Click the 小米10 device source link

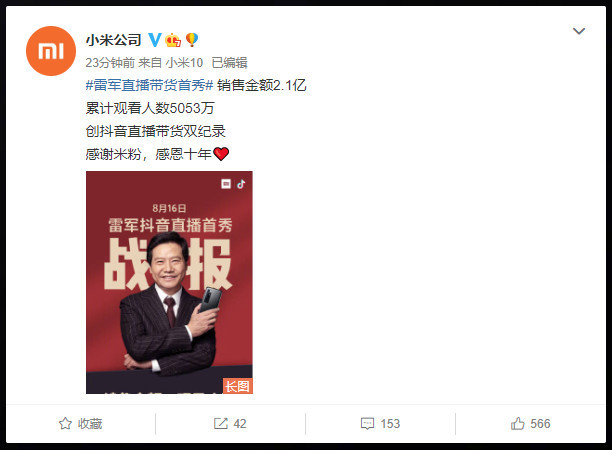point(184,62)
